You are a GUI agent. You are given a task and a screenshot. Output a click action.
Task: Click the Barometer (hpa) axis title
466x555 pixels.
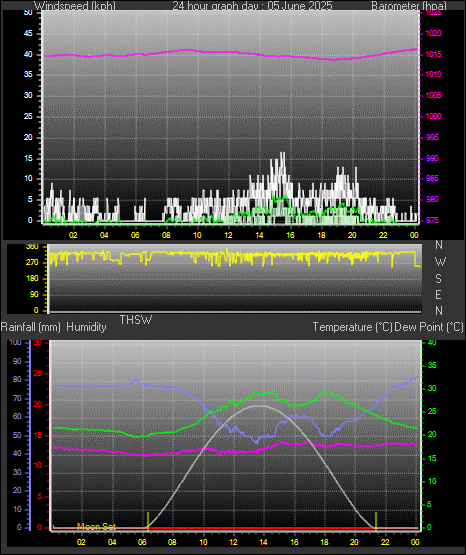coord(409,6)
